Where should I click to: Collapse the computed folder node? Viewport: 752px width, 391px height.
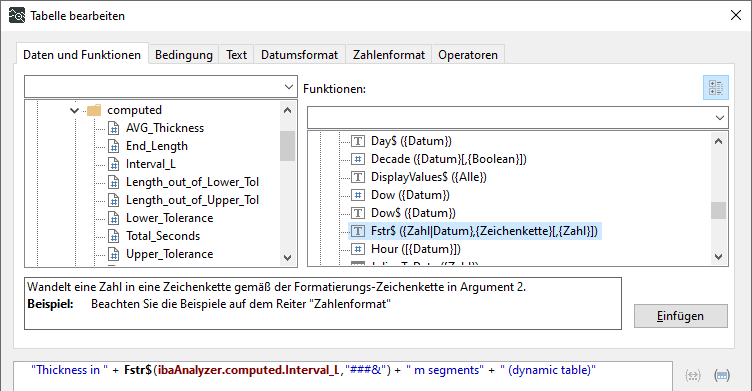coord(74,110)
